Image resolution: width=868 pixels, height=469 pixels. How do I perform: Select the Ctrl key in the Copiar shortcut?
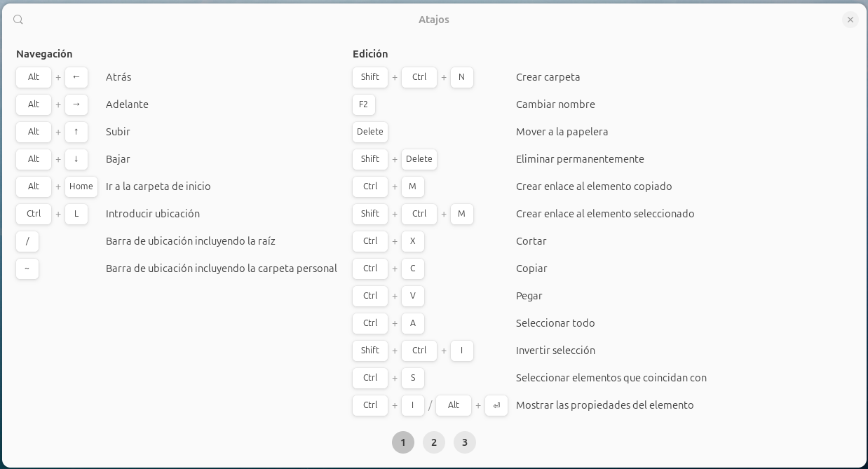(369, 269)
